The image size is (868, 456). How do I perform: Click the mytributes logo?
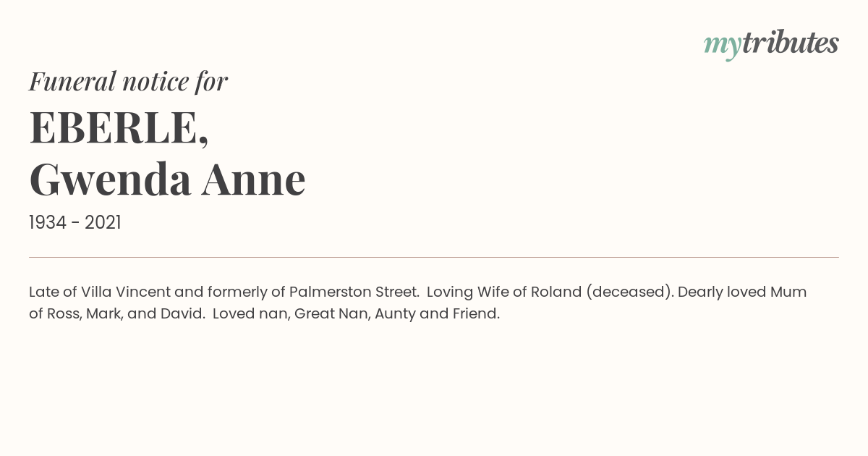click(771, 44)
